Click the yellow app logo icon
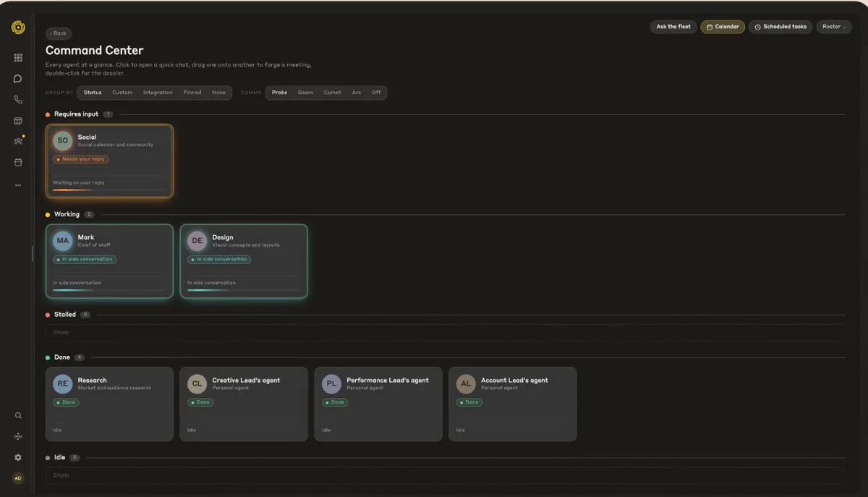868x497 pixels. [x=18, y=27]
